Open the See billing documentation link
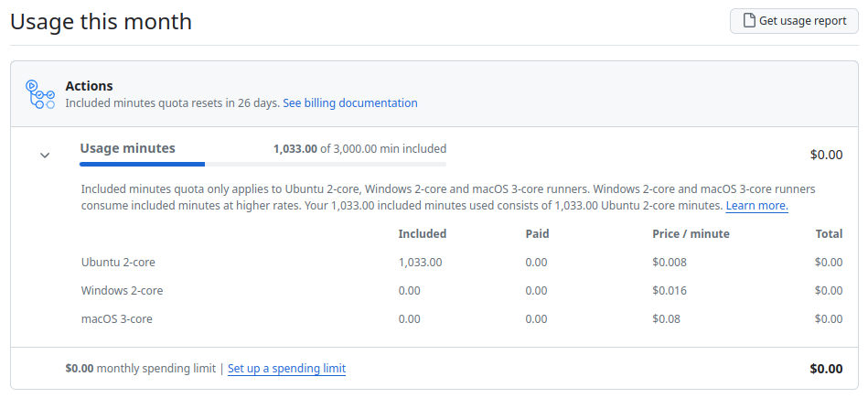868x398 pixels. 350,103
